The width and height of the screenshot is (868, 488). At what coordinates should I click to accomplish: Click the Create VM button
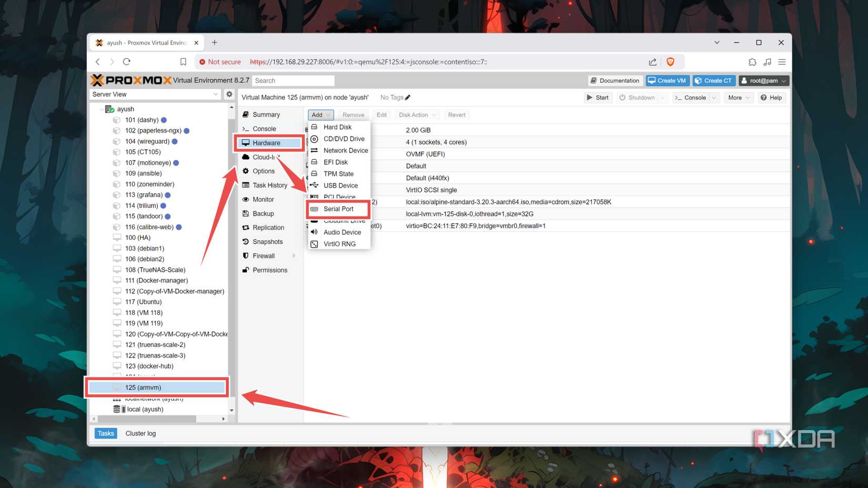[667, 80]
